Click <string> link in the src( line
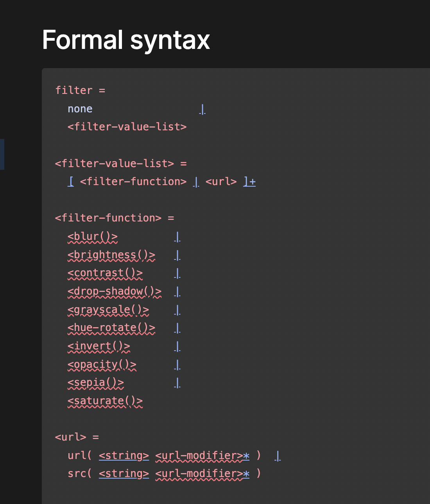 pyautogui.click(x=124, y=474)
